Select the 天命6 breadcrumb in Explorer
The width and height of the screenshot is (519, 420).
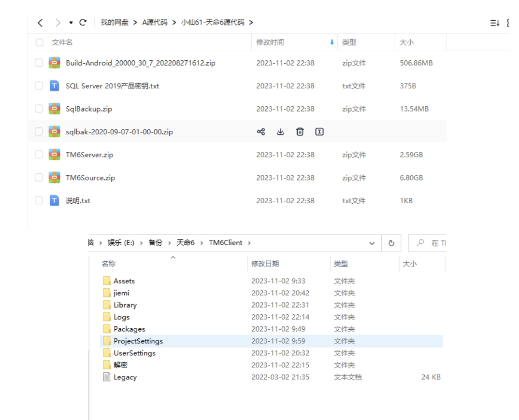point(186,243)
